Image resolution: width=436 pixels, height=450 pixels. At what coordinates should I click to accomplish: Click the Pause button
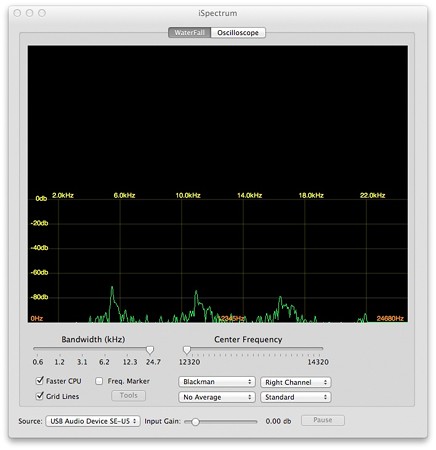click(x=323, y=420)
